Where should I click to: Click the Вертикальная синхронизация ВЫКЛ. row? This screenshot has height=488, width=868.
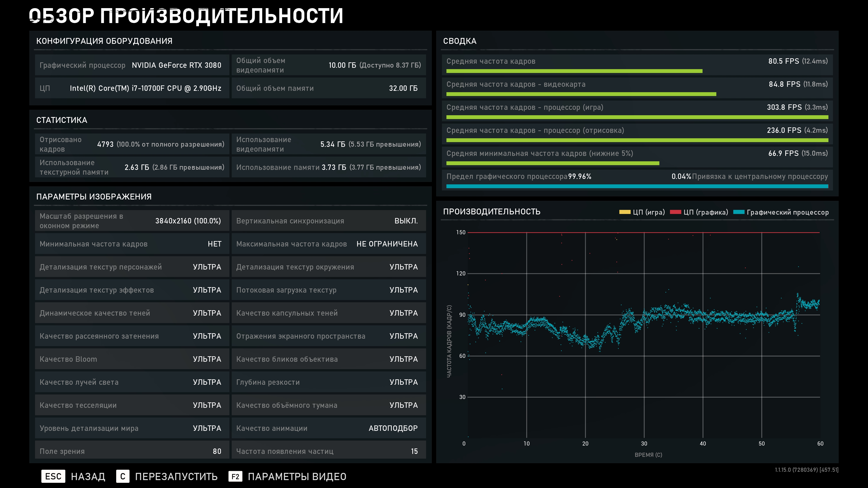[x=328, y=221]
